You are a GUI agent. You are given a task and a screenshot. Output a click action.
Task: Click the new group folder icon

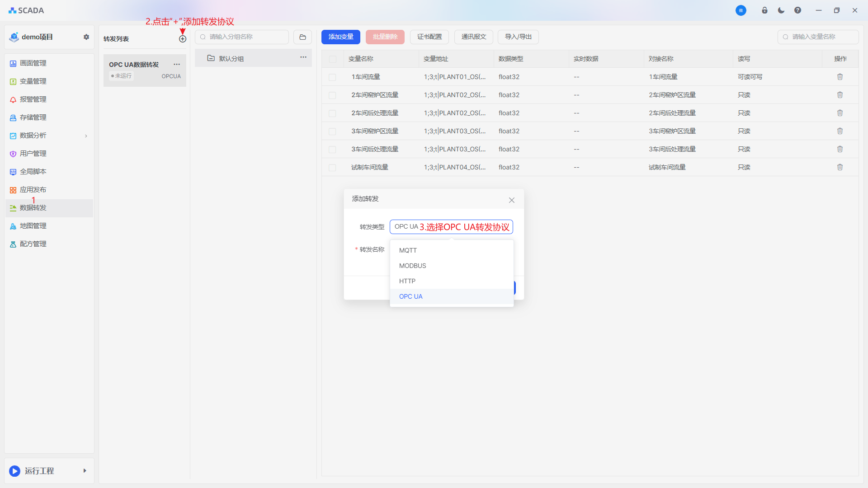point(302,37)
